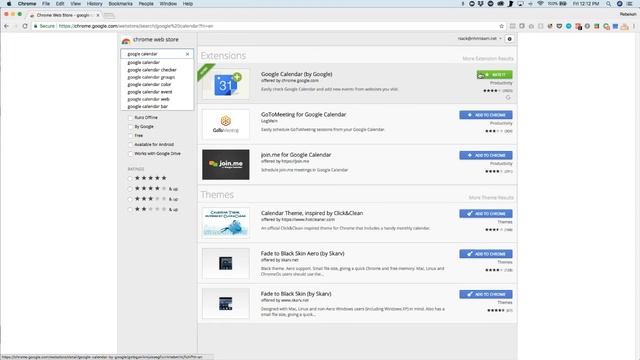
Task: Open the Help menu
Action: (x=188, y=4)
